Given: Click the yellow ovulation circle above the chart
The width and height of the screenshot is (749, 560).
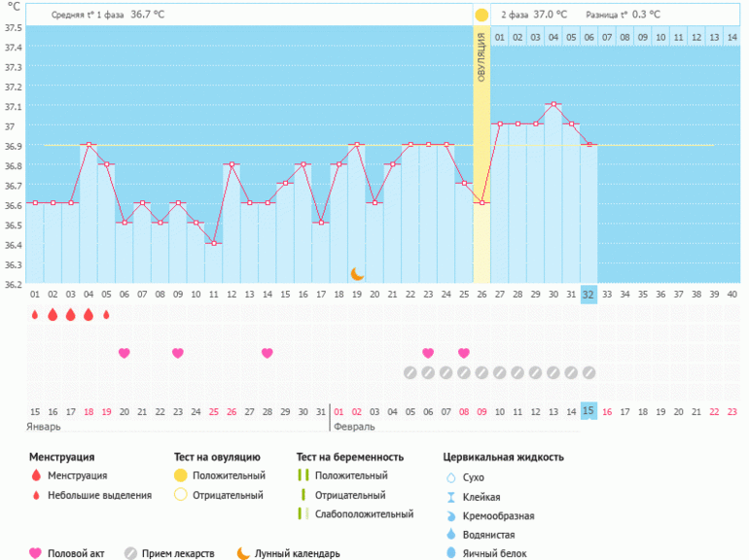Looking at the screenshot, I should click(481, 16).
